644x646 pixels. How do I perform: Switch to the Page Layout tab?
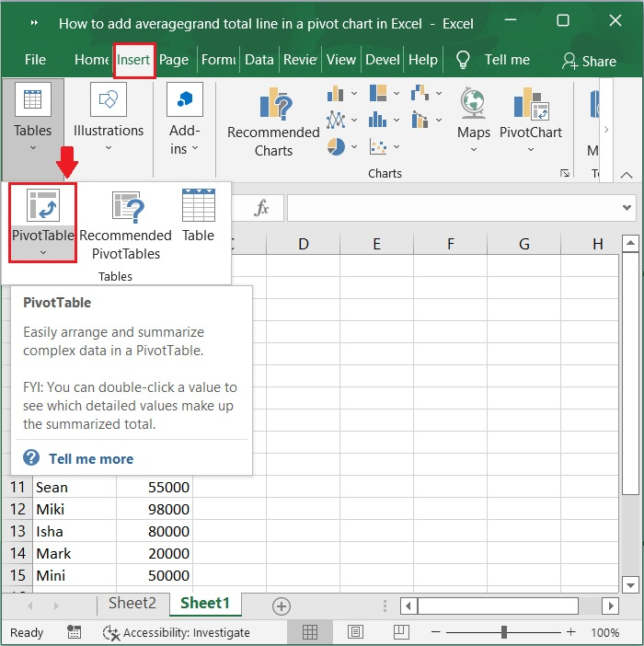pos(174,60)
